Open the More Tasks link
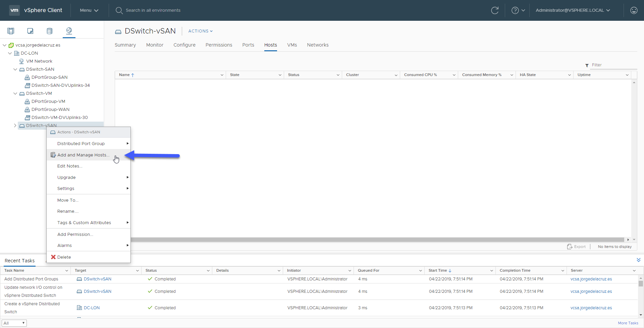 628,323
